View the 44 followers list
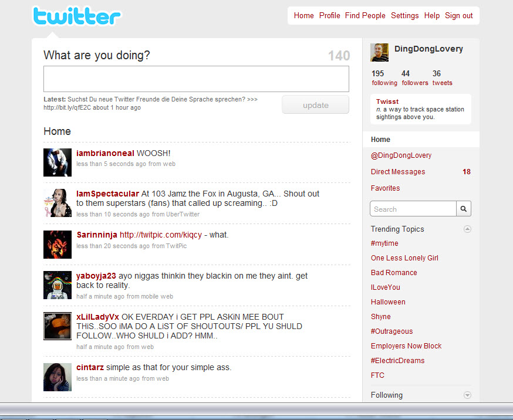Viewport: 513px width, 420px height. tap(415, 78)
